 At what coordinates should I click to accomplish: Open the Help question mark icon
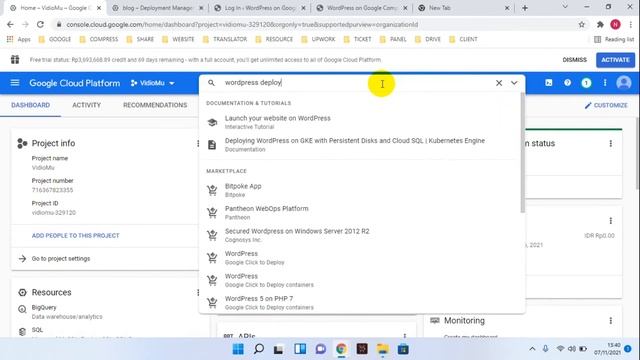pyautogui.click(x=567, y=83)
